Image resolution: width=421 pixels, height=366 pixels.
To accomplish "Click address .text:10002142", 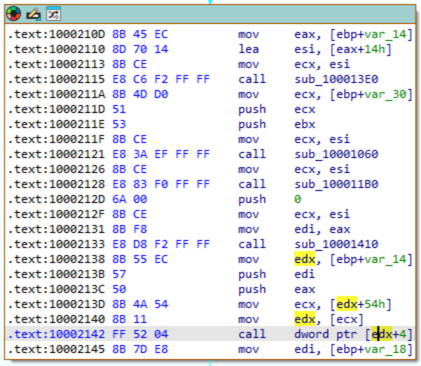I will coord(56,334).
